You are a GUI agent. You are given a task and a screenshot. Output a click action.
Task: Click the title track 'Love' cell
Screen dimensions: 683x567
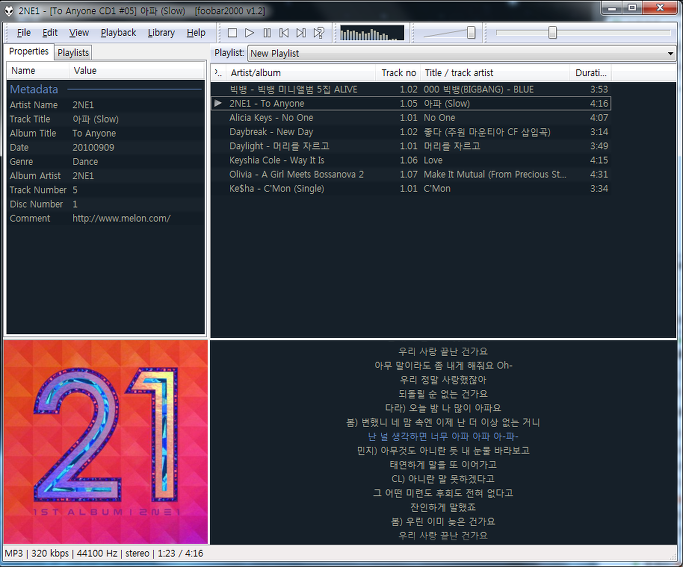(433, 160)
